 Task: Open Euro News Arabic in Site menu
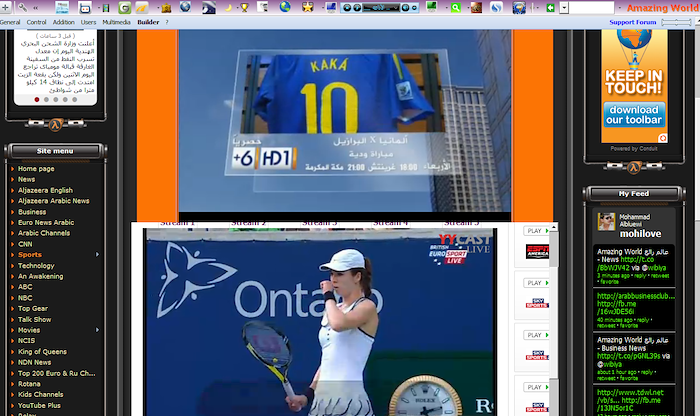click(x=46, y=222)
